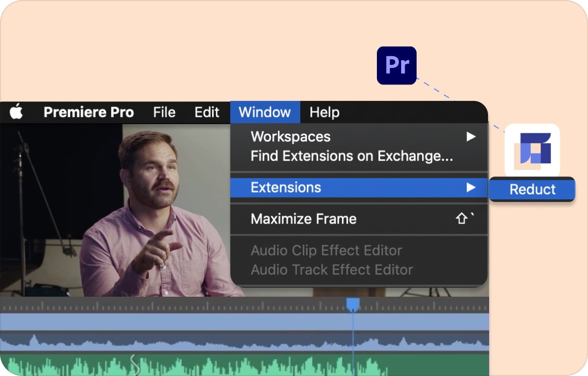
Task: Click the video preview of the man
Action: tap(116, 210)
